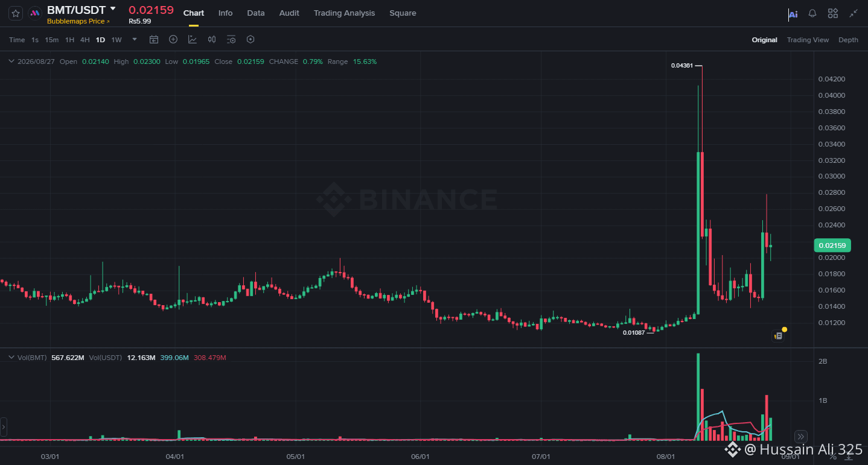
Task: Switch to the Original chart view
Action: pos(764,40)
